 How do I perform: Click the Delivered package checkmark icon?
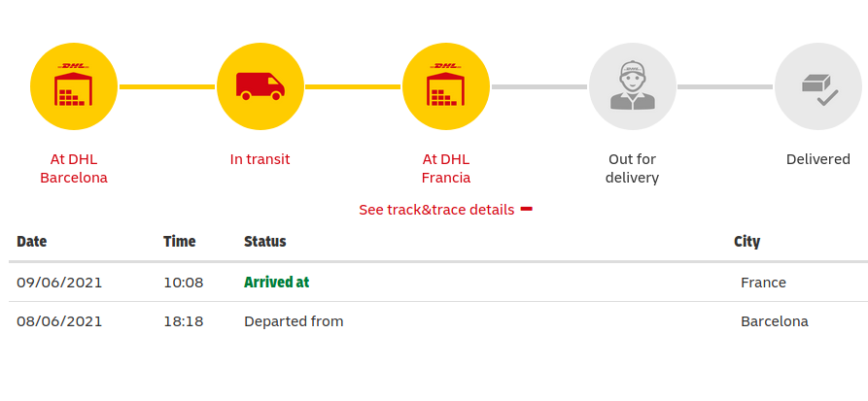pyautogui.click(x=817, y=86)
